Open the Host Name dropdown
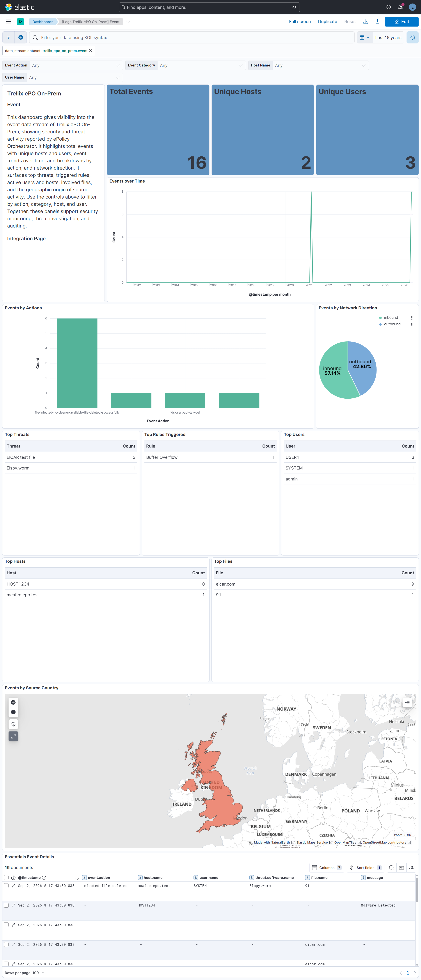The width and height of the screenshot is (421, 980). (320, 65)
